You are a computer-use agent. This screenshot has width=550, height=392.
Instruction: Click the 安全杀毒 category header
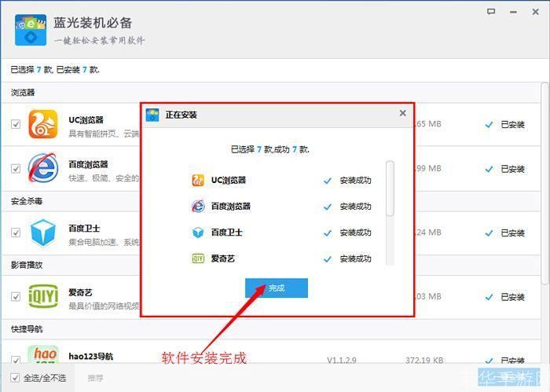pyautogui.click(x=27, y=201)
